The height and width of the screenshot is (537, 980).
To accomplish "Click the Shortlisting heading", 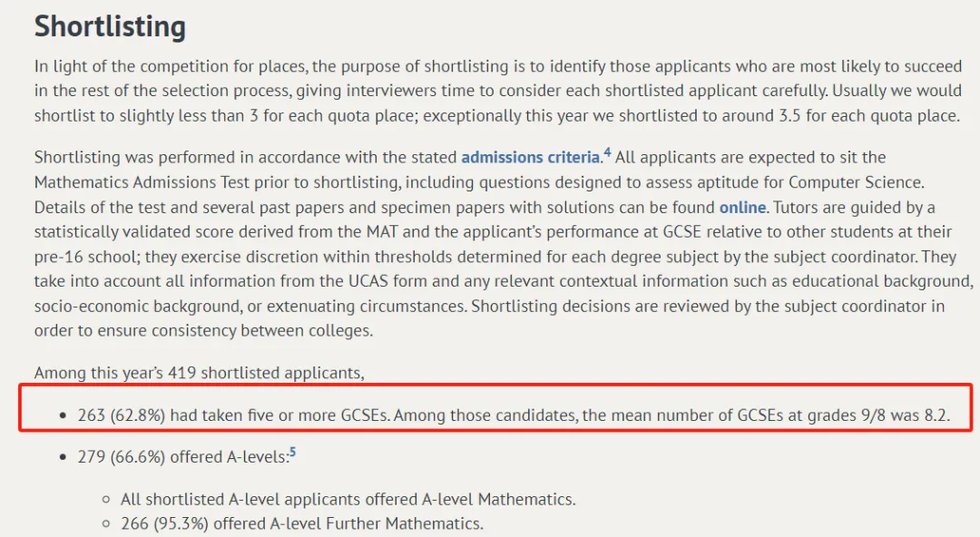I will pos(110,26).
